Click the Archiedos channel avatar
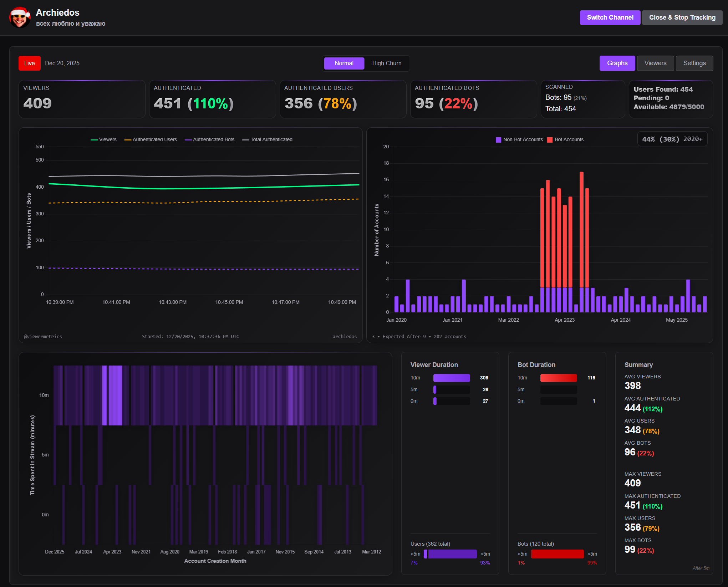728x587 pixels. pyautogui.click(x=20, y=17)
